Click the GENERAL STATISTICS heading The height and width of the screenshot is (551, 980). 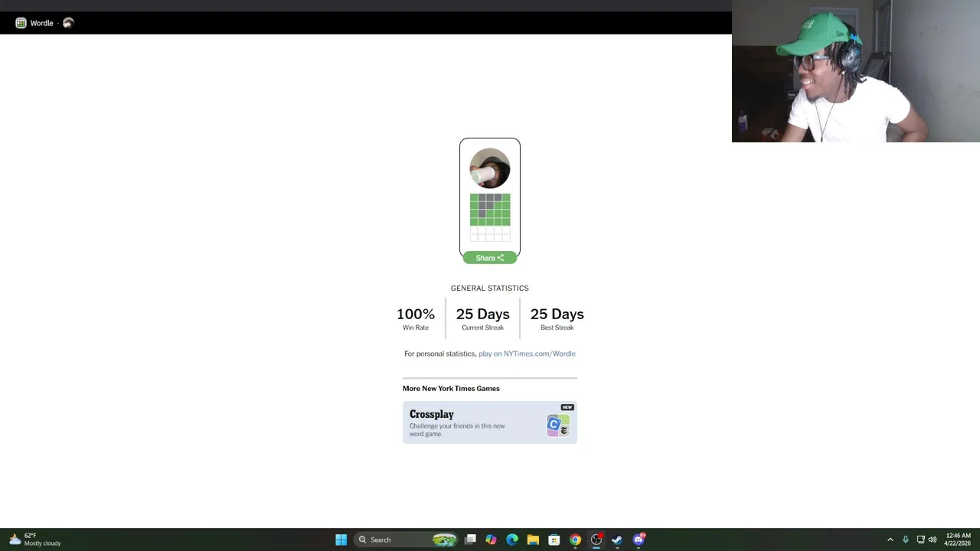[x=490, y=289]
